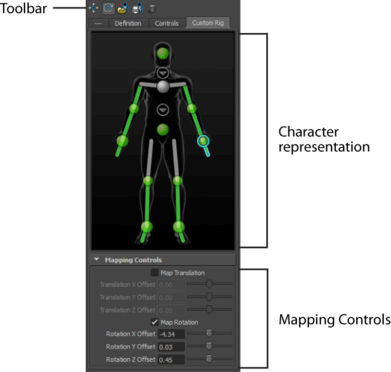This screenshot has width=391, height=372.
Task: Select the elbow cell on the arm opposite the cyan-ringed wrist
Action: point(134,108)
